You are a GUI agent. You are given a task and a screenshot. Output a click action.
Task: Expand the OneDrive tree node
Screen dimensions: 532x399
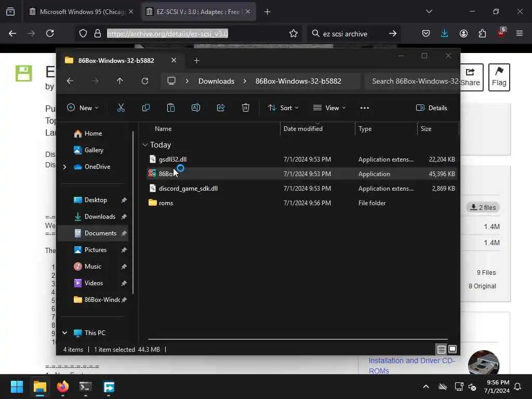(x=64, y=167)
